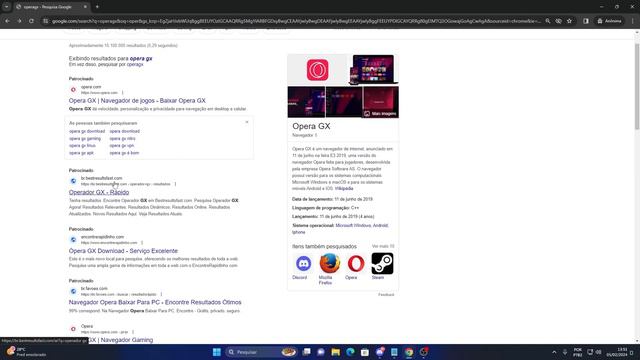Select Opera in also searched items
The height and width of the screenshot is (360, 640).
point(356,266)
